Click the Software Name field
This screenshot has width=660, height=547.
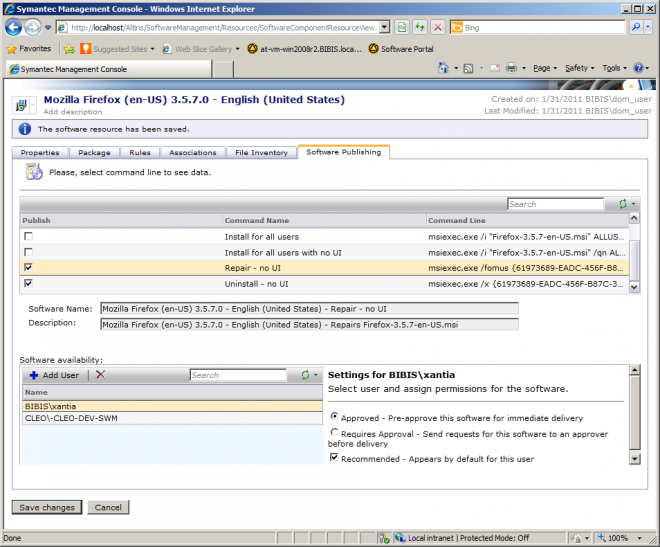click(309, 308)
